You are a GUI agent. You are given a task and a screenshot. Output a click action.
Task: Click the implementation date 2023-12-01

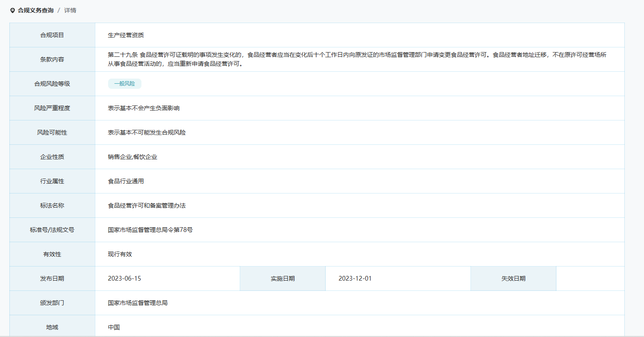pos(355,278)
